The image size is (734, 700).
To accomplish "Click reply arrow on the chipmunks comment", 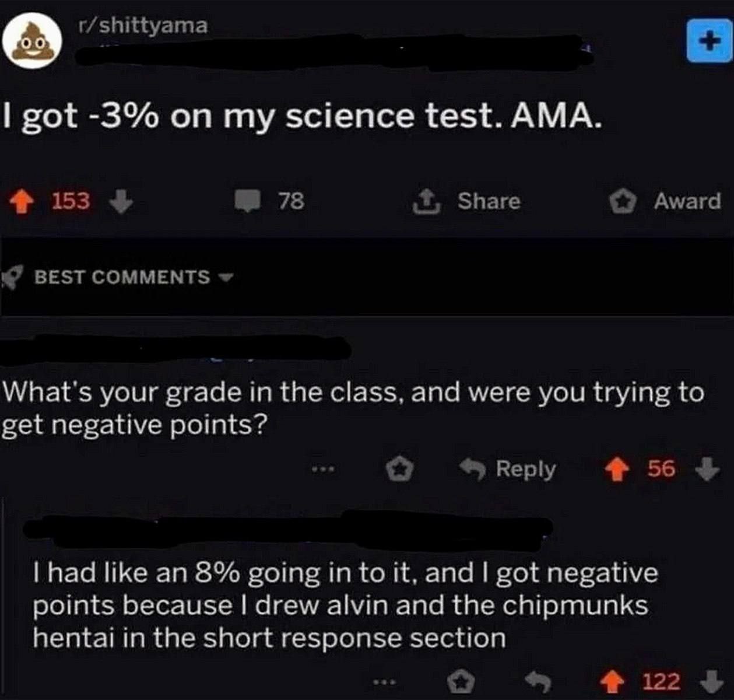I will click(x=538, y=680).
